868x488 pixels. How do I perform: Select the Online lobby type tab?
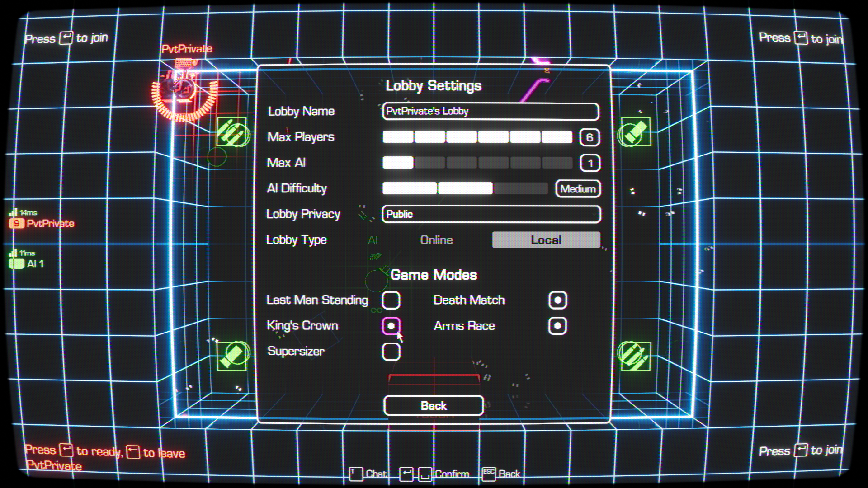tap(436, 240)
